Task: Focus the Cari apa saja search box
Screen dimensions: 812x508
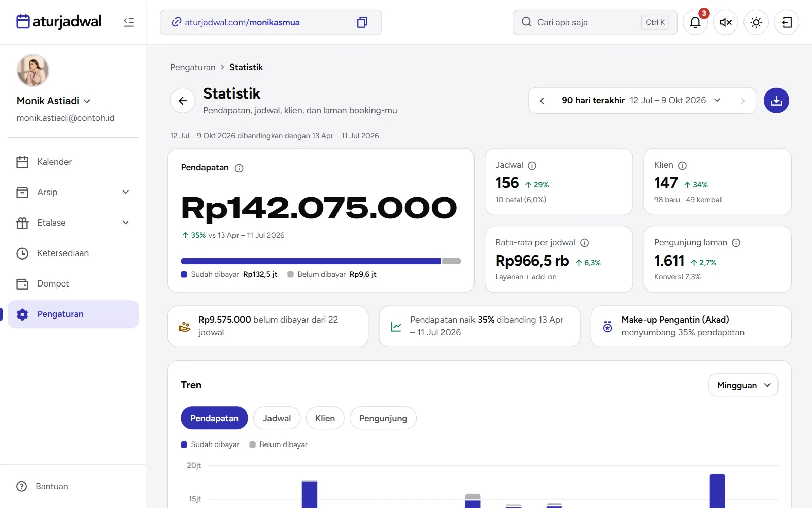Action: (x=595, y=22)
